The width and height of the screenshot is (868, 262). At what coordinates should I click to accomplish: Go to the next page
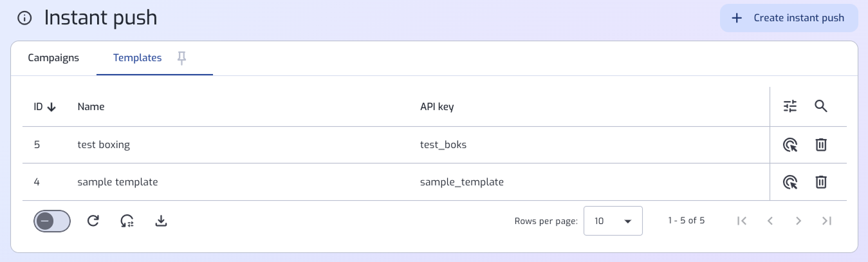(x=799, y=221)
